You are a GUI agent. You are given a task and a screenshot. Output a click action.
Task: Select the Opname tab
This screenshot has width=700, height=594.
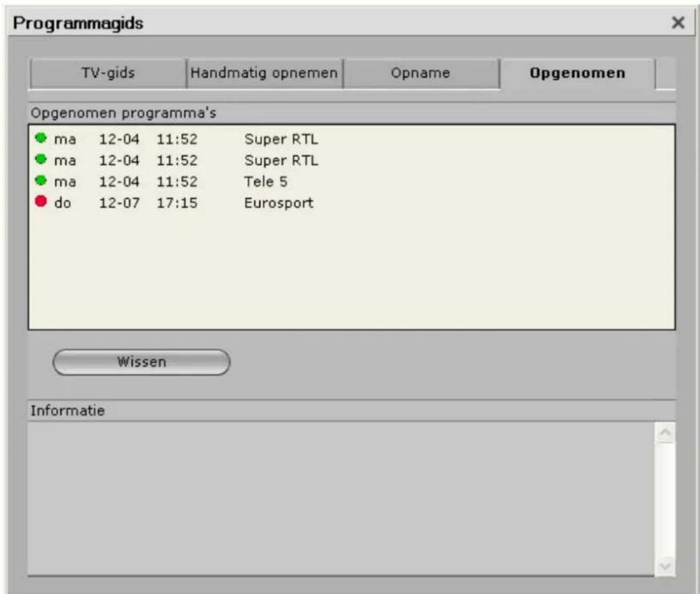pyautogui.click(x=421, y=73)
